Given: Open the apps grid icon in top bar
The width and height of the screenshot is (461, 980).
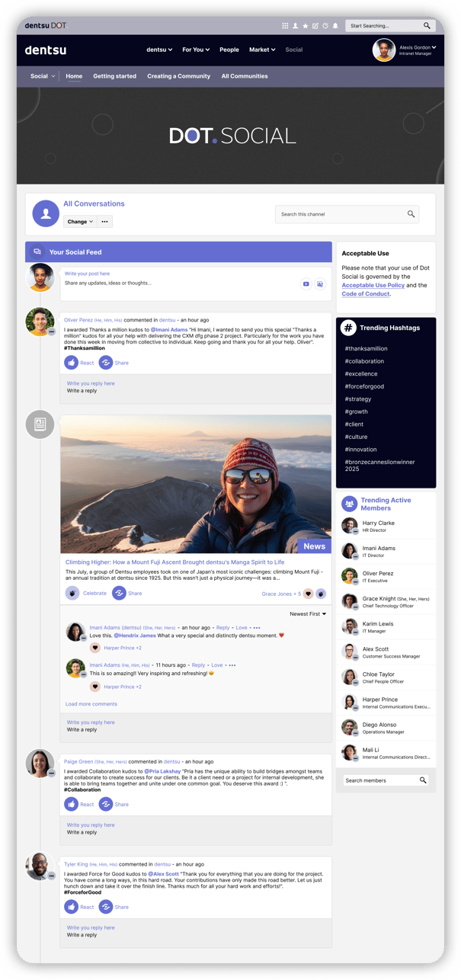Looking at the screenshot, I should 286,25.
